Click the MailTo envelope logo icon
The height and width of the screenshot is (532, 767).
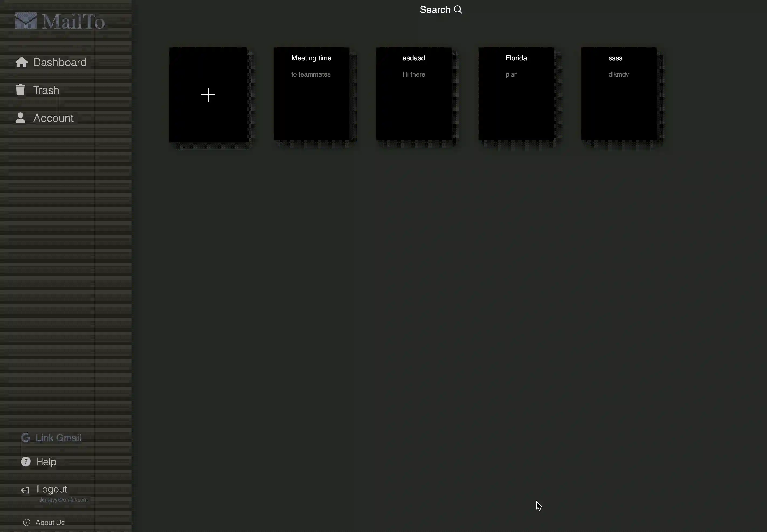coord(26,21)
